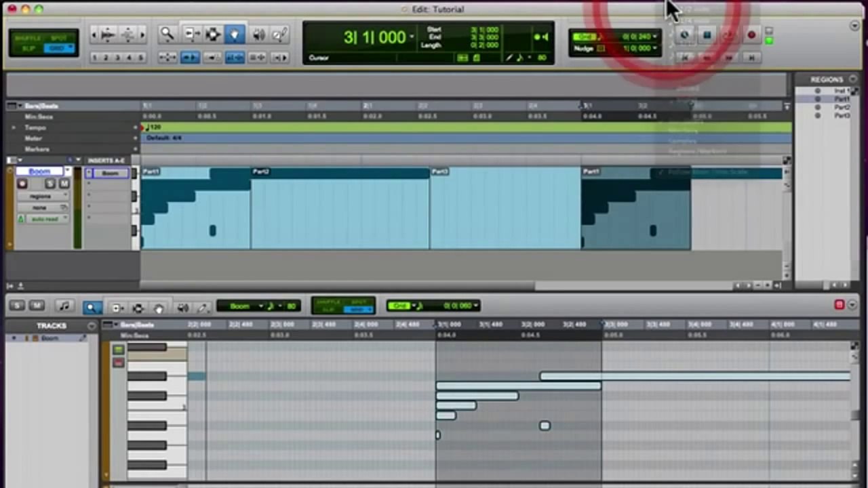Open the Nudge value dropdown
868x488 pixels.
pos(654,49)
